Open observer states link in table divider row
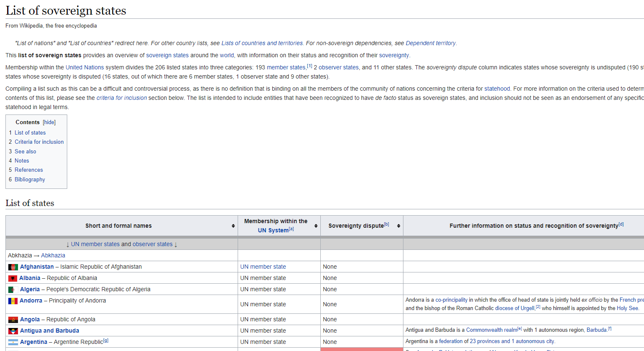The width and height of the screenshot is (644, 351). click(x=153, y=244)
